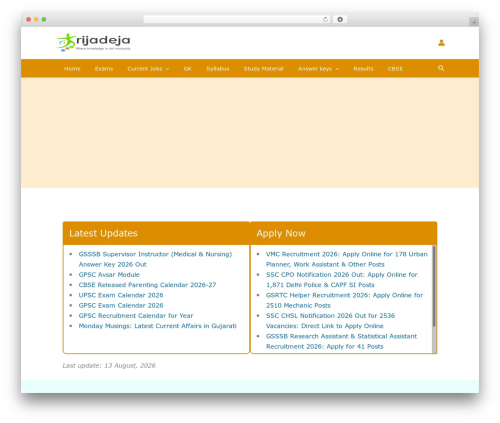
Task: Open the GPSC Exam Calendar 2026 link
Action: [121, 305]
